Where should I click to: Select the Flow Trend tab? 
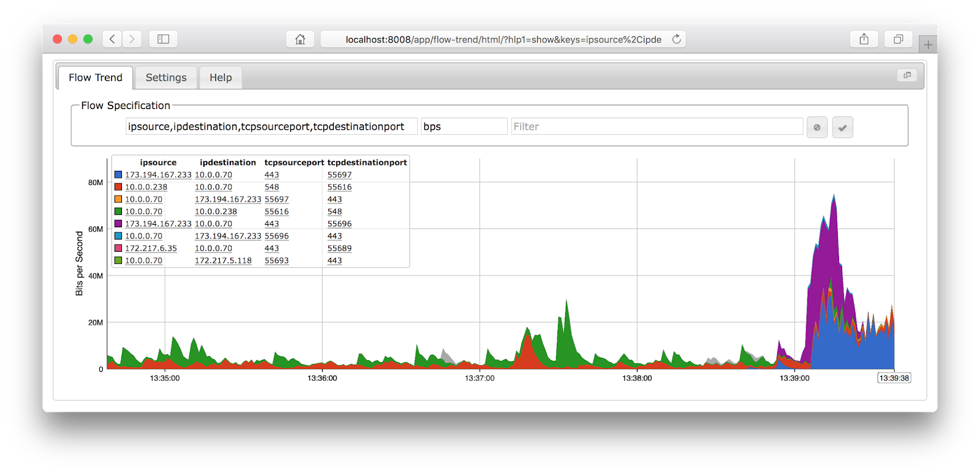click(x=96, y=78)
